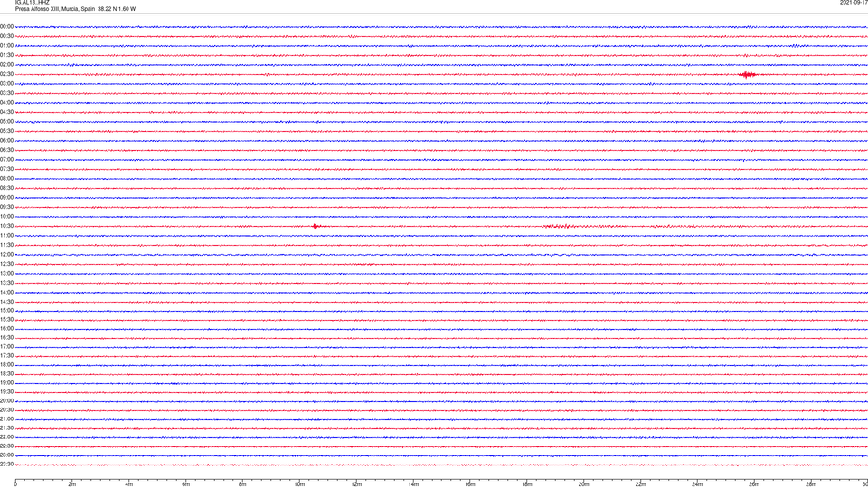
Task: Select the '18:00' time row label
Action: pos(6,365)
